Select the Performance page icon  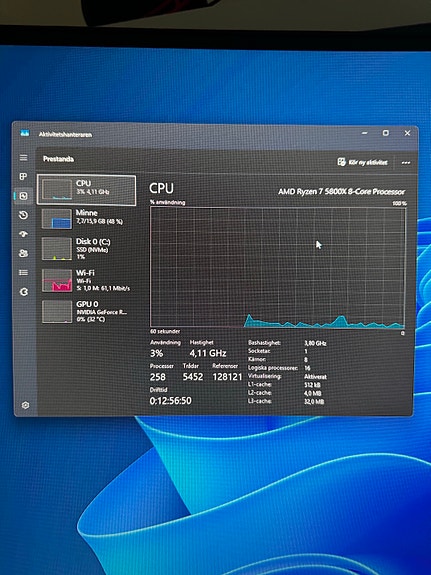pyautogui.click(x=23, y=195)
